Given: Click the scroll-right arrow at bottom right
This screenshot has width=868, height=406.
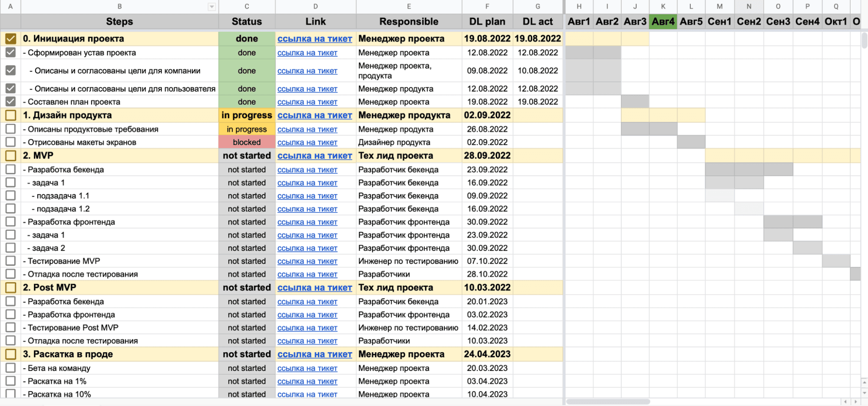Looking at the screenshot, I should pyautogui.click(x=855, y=402).
